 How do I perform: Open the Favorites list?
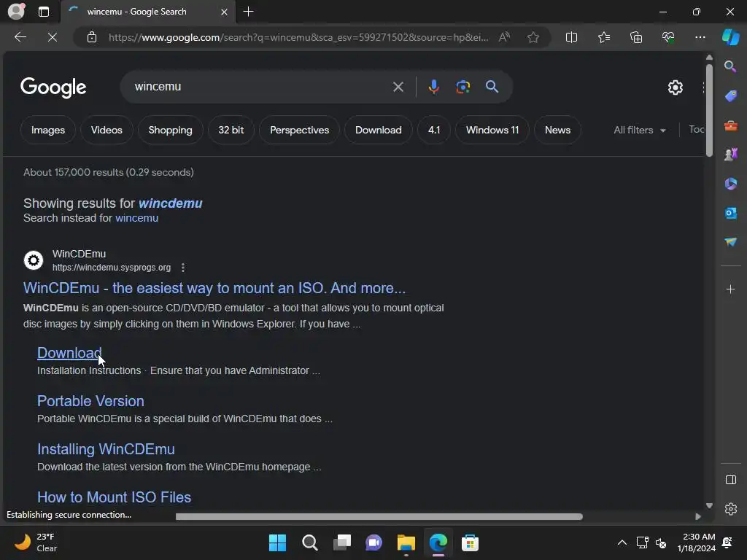pyautogui.click(x=603, y=37)
